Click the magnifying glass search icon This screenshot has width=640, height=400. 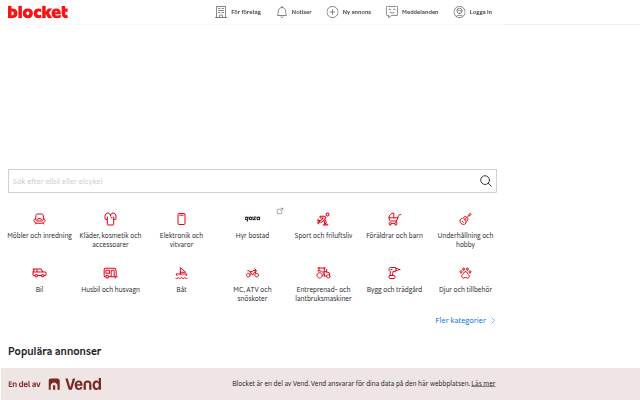tap(485, 181)
